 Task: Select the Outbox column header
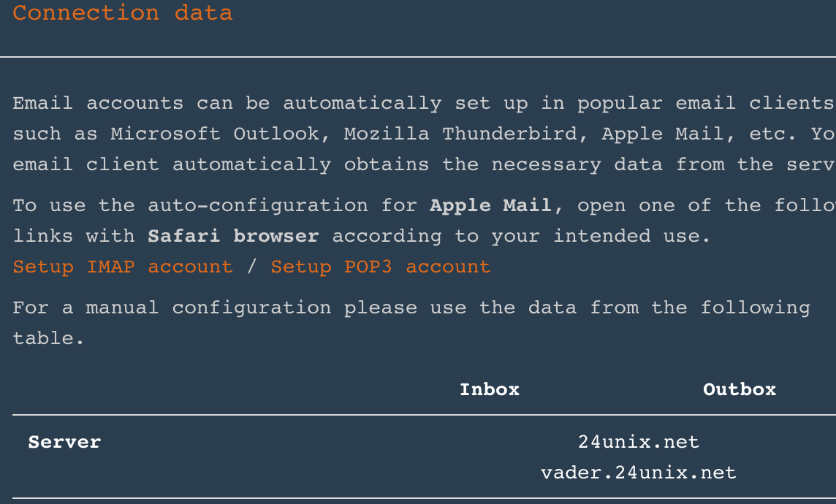coord(739,389)
